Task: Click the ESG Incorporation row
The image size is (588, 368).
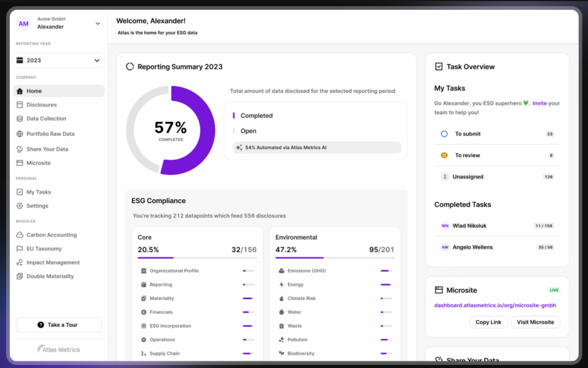Action: coord(198,326)
